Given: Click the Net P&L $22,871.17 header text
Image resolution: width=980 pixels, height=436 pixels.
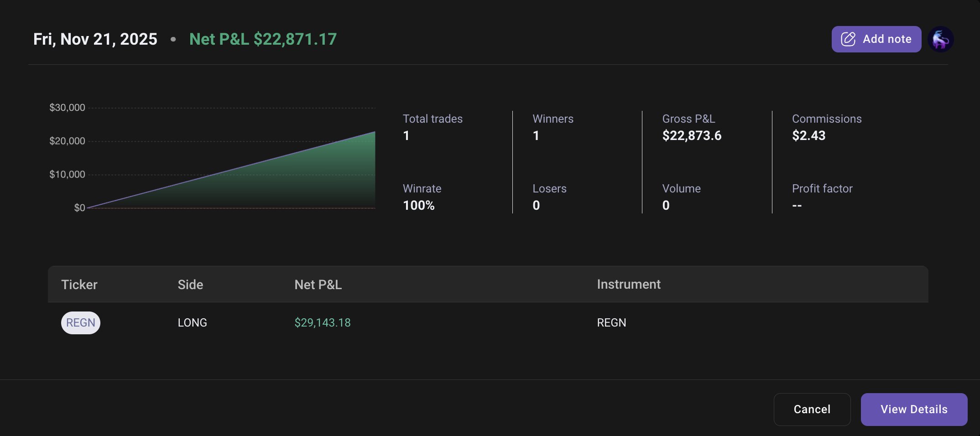Looking at the screenshot, I should [x=263, y=39].
